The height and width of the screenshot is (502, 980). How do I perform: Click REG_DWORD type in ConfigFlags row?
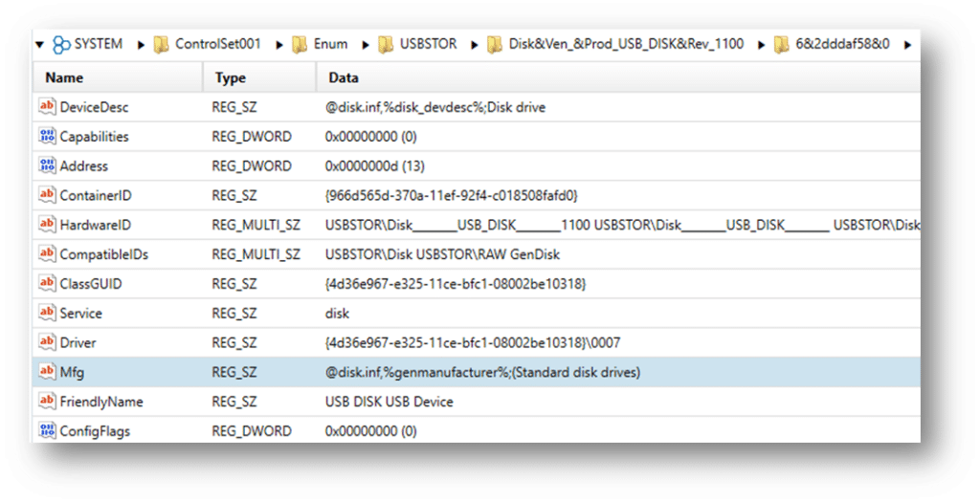[252, 431]
